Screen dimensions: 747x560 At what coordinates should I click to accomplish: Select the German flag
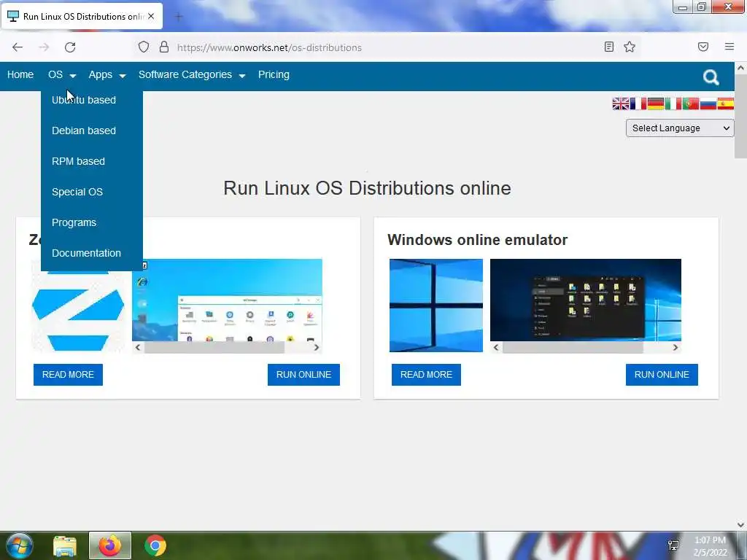[x=656, y=104]
